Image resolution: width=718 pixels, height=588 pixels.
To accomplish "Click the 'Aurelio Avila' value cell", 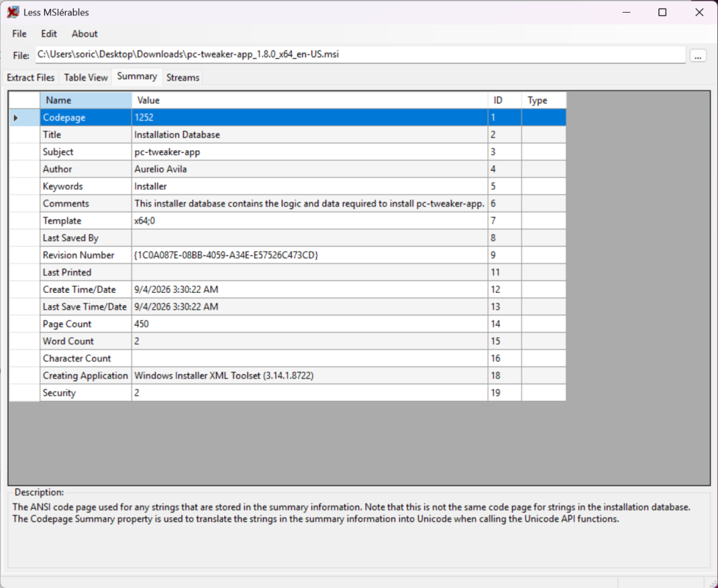I will click(310, 170).
